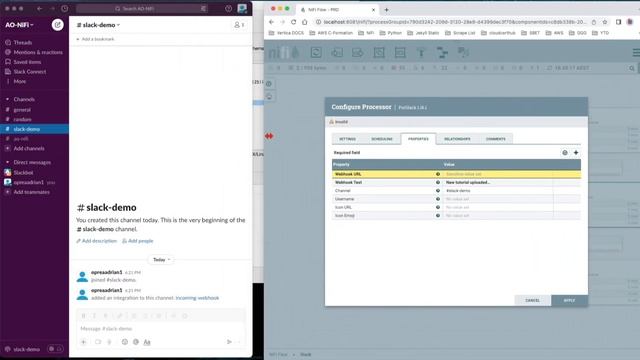Image resolution: width=640 pixels, height=360 pixels.
Task: Open Slack help question mark icon
Action: pyautogui.click(x=229, y=9)
